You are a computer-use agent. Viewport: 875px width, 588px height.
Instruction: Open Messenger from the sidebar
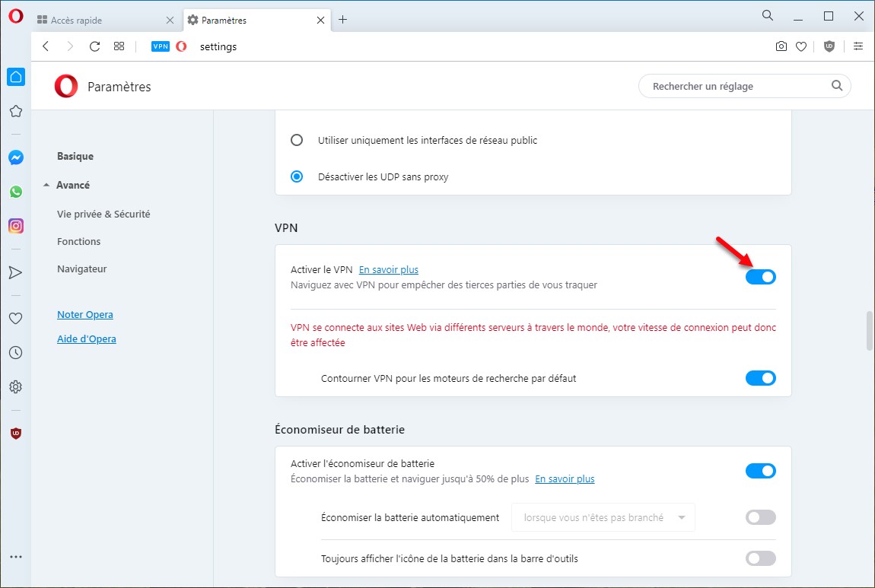coord(15,157)
